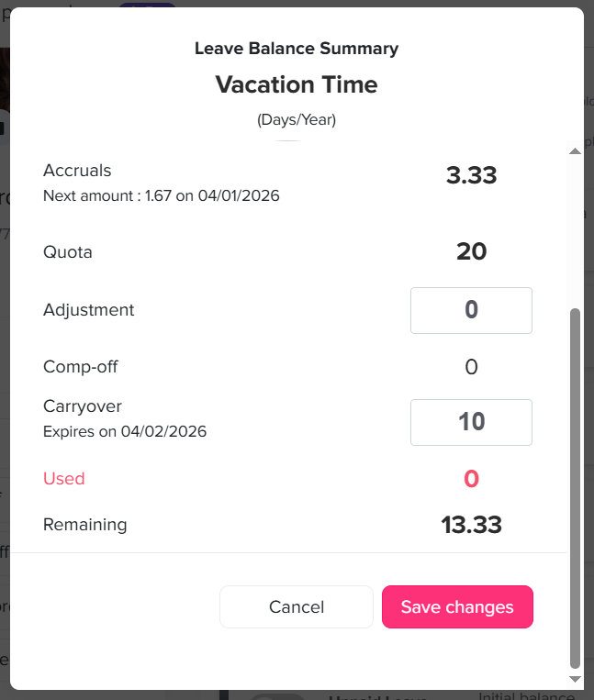Image resolution: width=594 pixels, height=700 pixels.
Task: Click the red Used value zero
Action: point(471,479)
